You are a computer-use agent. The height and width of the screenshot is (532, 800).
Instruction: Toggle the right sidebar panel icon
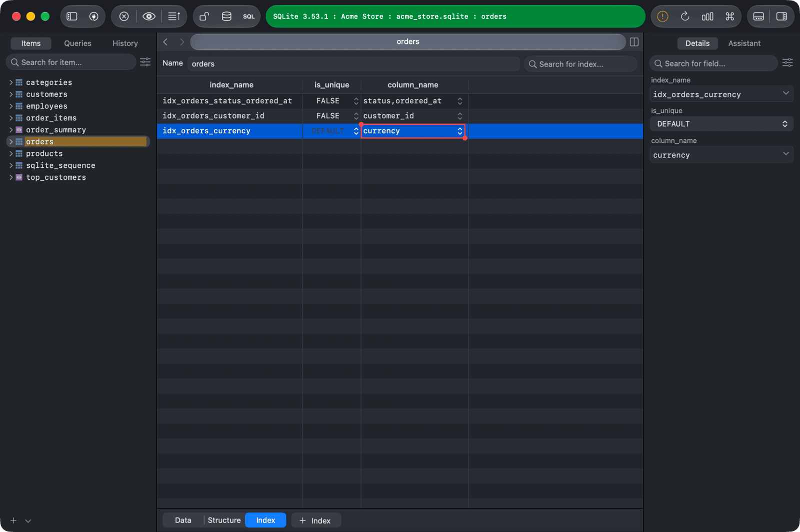(x=781, y=16)
